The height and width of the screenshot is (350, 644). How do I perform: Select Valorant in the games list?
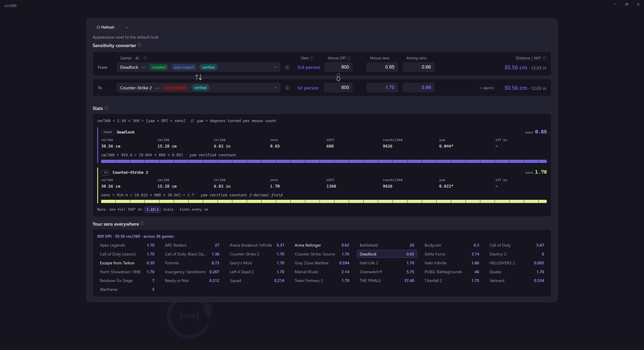517,281
